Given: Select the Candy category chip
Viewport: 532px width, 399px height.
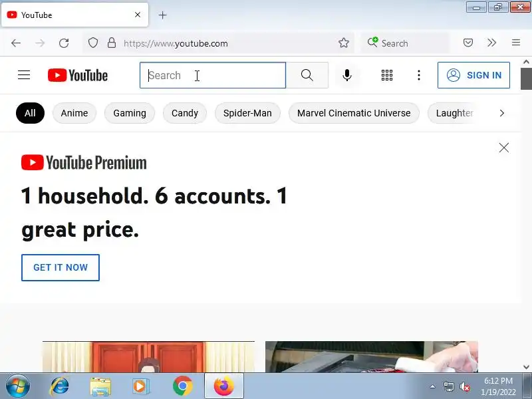Looking at the screenshot, I should pyautogui.click(x=185, y=113).
